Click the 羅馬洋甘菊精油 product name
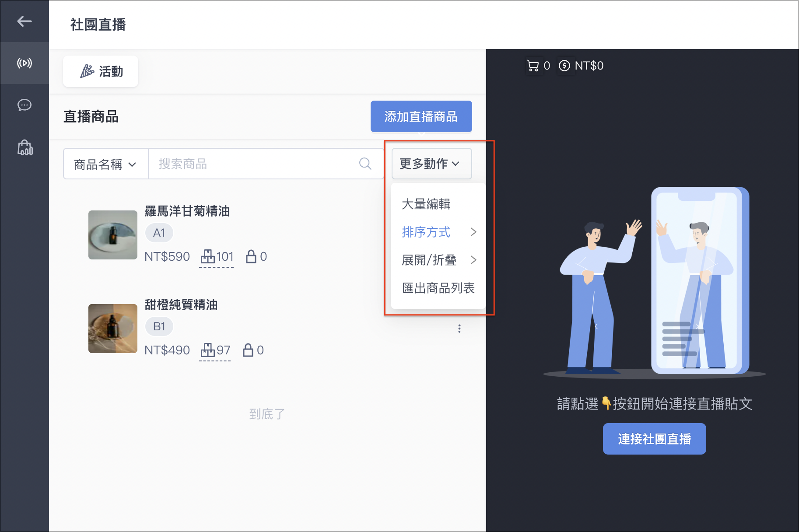799x532 pixels. coord(187,211)
